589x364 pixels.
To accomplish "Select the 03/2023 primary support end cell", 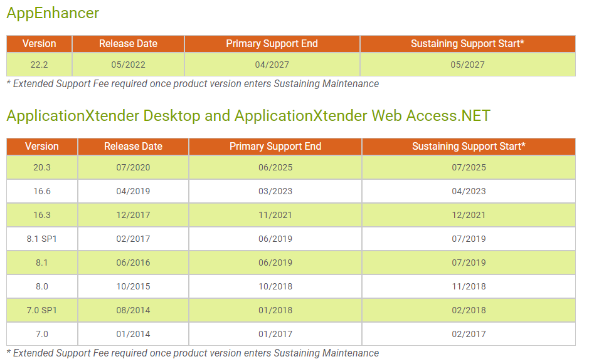I will [275, 191].
